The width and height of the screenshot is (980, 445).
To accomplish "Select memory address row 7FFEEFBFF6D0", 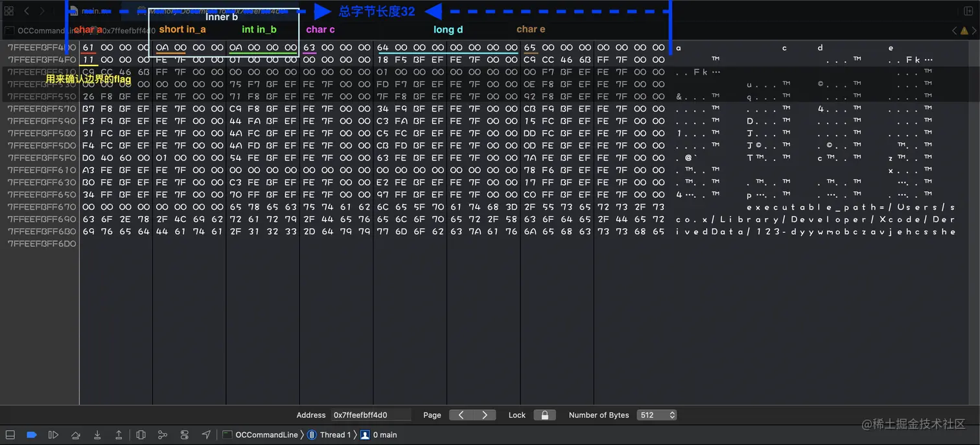I will pyautogui.click(x=41, y=244).
